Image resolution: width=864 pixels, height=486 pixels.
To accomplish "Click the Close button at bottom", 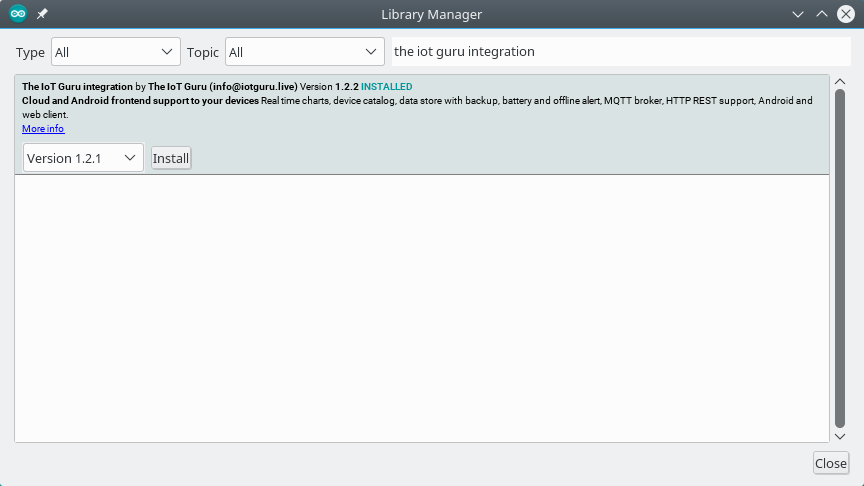I will click(830, 463).
